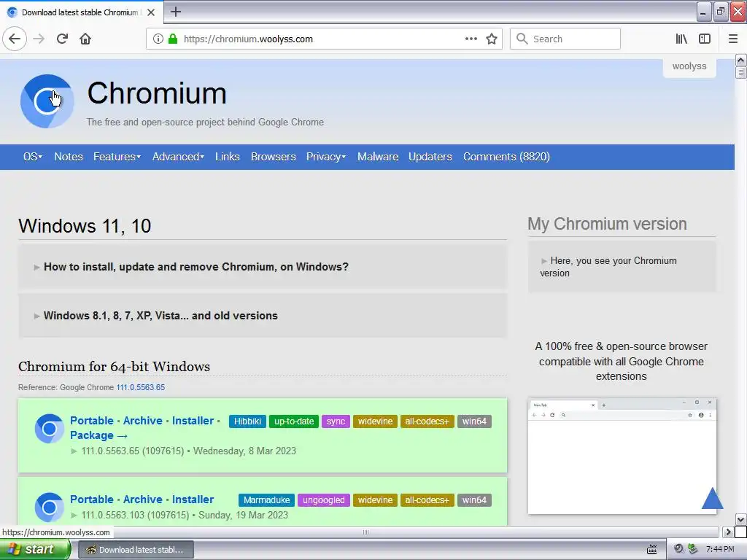This screenshot has height=560, width=747.
Task: Click the ungoogled tag
Action: tap(324, 500)
